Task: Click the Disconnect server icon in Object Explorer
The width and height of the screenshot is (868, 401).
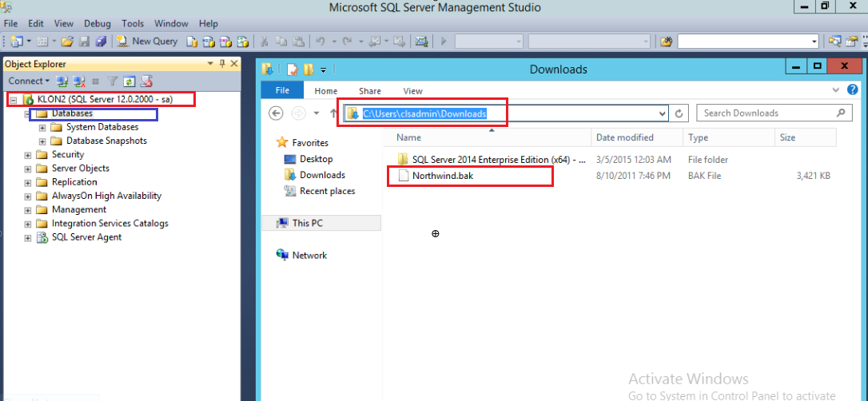Action: tap(79, 81)
